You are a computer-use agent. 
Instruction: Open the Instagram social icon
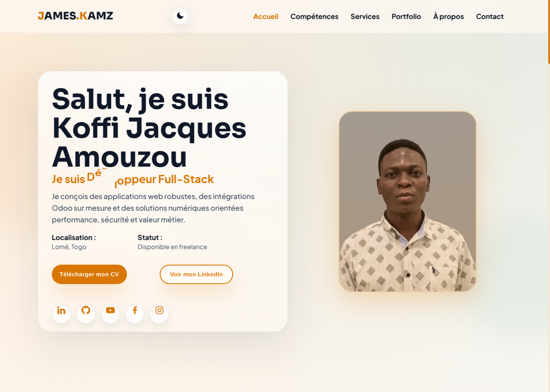pyautogui.click(x=159, y=314)
